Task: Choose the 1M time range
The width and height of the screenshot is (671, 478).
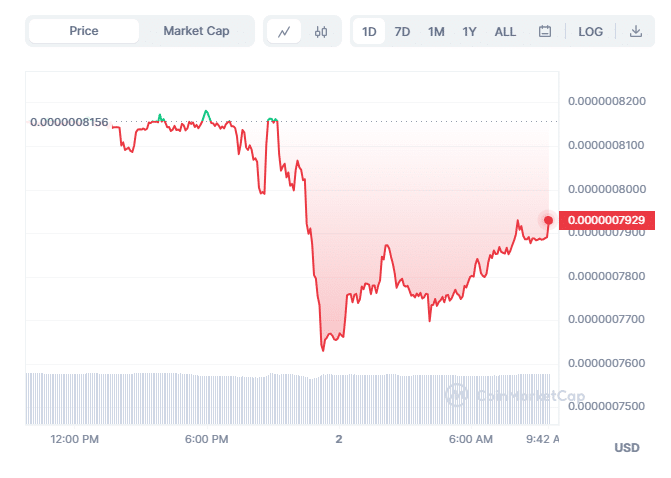Action: [x=436, y=31]
